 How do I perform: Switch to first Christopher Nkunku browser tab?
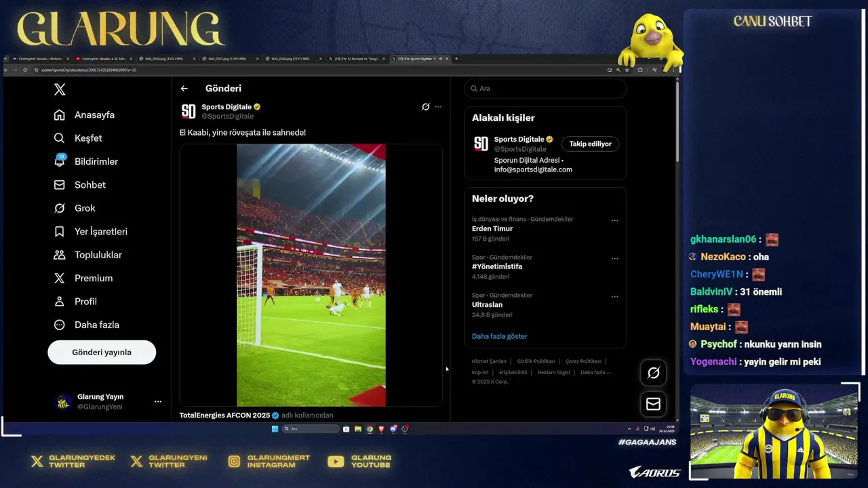(39, 59)
